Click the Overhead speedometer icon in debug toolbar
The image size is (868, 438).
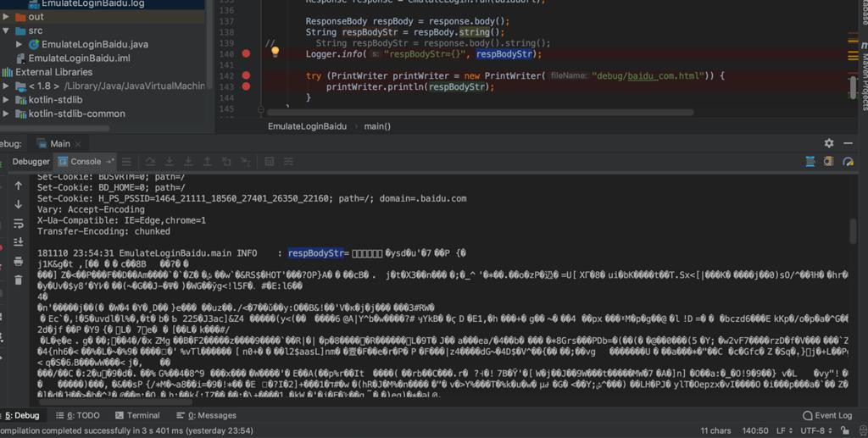point(848,162)
